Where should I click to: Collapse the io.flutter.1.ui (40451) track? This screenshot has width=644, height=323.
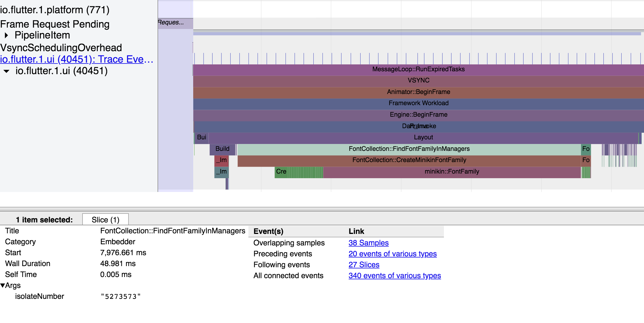(6, 71)
